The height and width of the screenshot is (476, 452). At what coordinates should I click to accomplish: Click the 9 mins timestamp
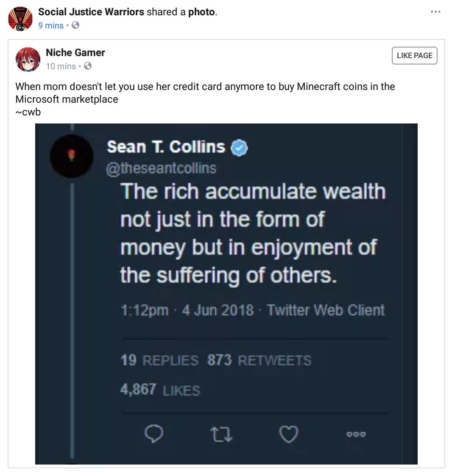click(50, 25)
